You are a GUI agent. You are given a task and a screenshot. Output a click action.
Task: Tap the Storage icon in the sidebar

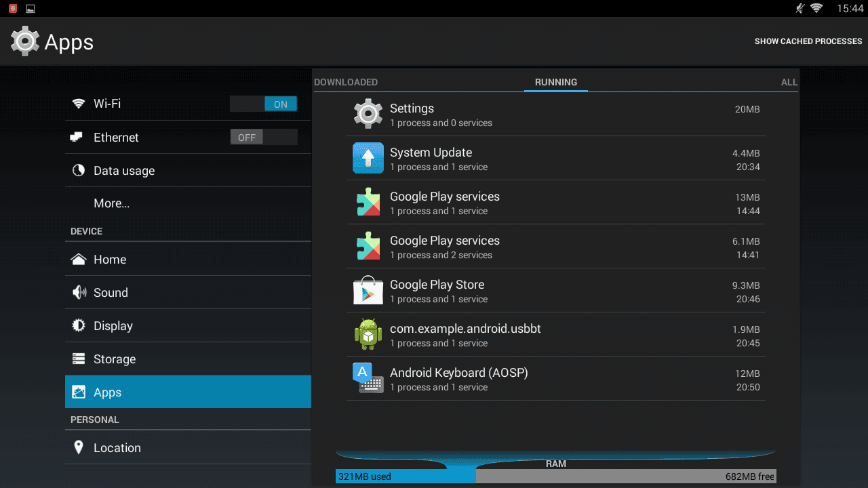coord(79,359)
